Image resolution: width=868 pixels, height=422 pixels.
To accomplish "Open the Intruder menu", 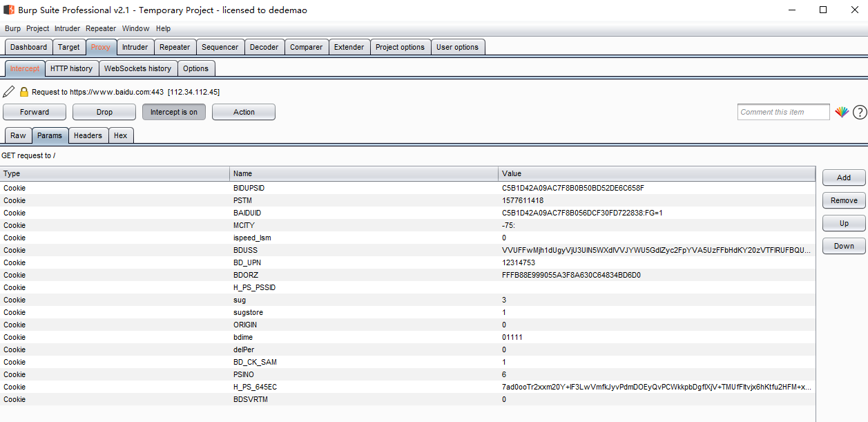I will coord(68,28).
